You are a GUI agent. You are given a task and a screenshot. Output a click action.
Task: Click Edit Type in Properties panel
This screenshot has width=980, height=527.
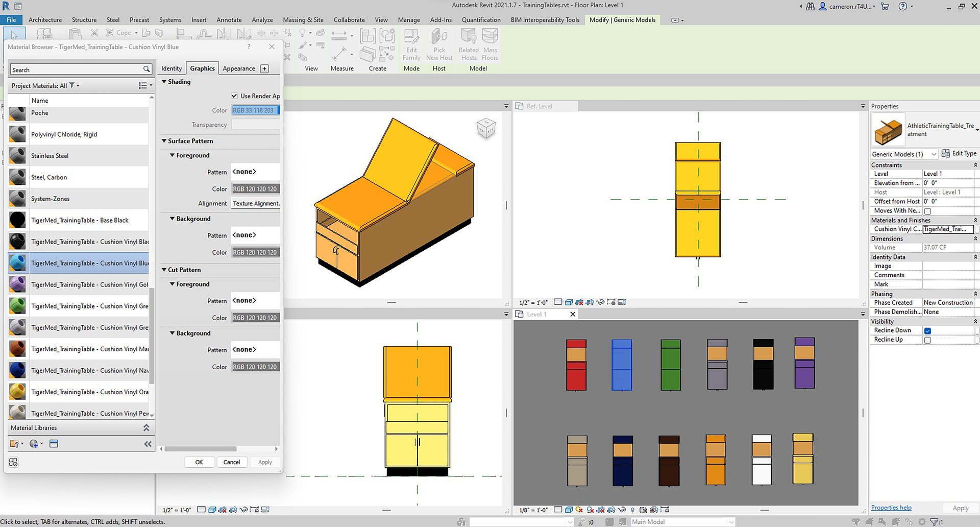coord(959,153)
